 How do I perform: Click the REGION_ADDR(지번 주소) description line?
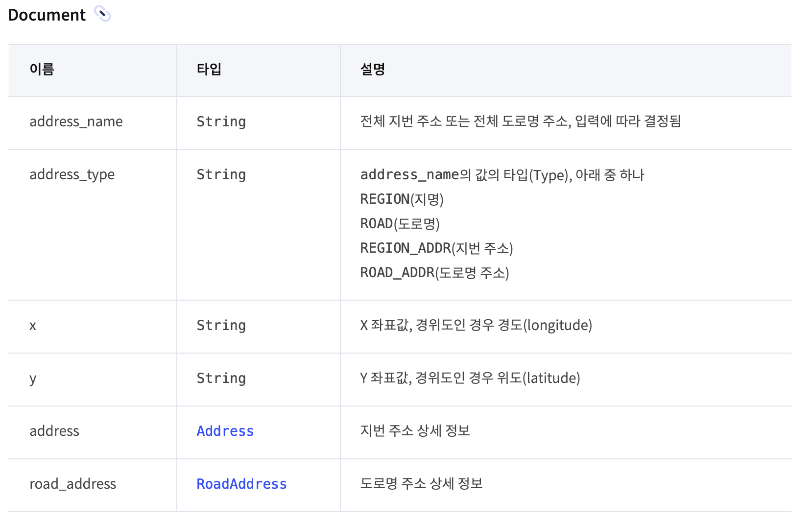436,248
